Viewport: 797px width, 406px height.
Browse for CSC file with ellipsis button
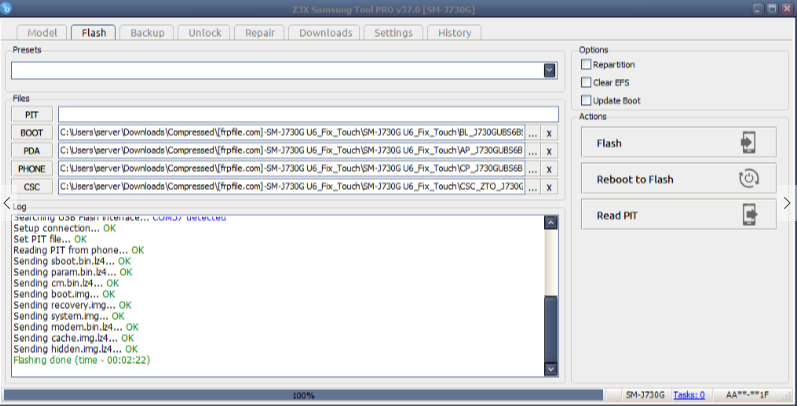(533, 187)
